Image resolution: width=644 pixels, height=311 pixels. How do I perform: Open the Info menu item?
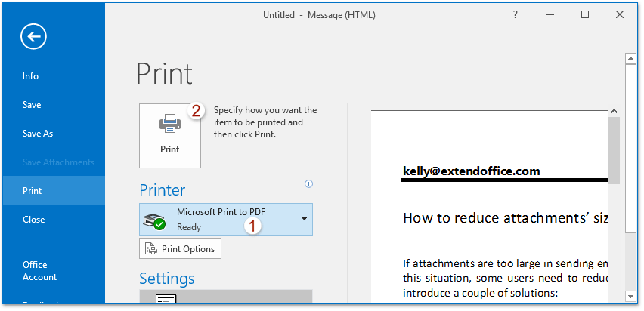pos(30,76)
